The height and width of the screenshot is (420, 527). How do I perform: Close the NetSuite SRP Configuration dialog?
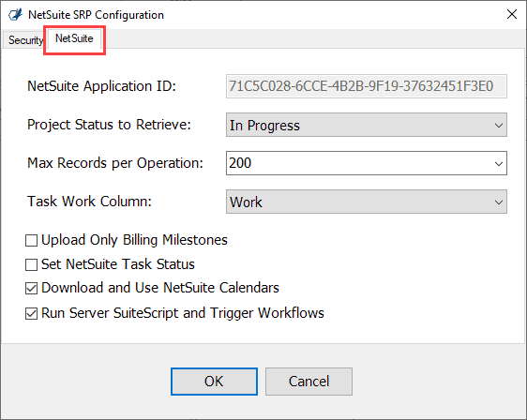tap(512, 14)
